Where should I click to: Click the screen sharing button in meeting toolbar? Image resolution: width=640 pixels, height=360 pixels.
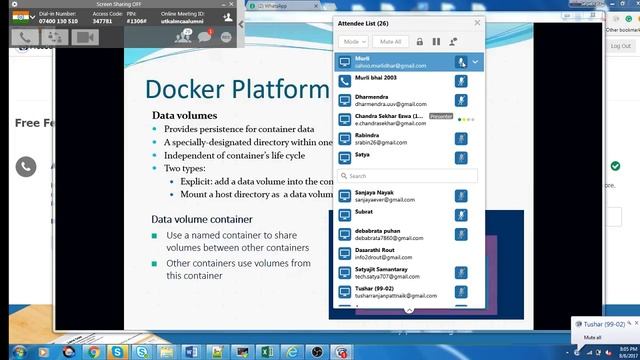55,38
